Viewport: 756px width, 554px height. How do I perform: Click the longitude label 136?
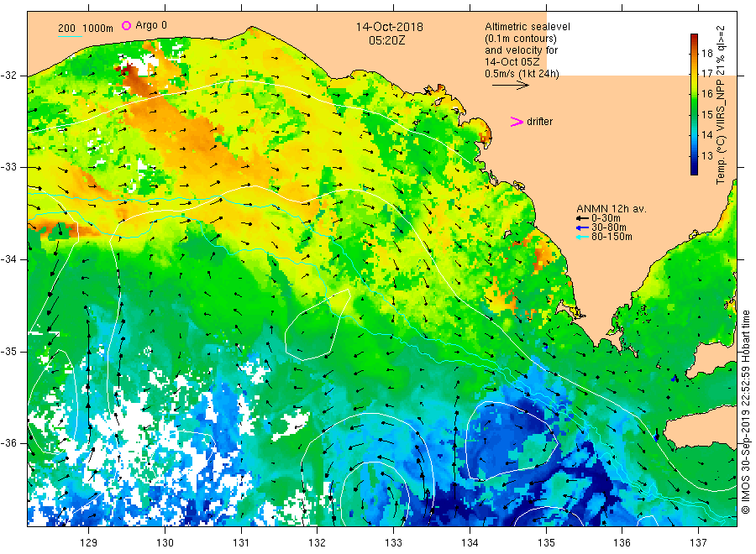[x=622, y=543]
